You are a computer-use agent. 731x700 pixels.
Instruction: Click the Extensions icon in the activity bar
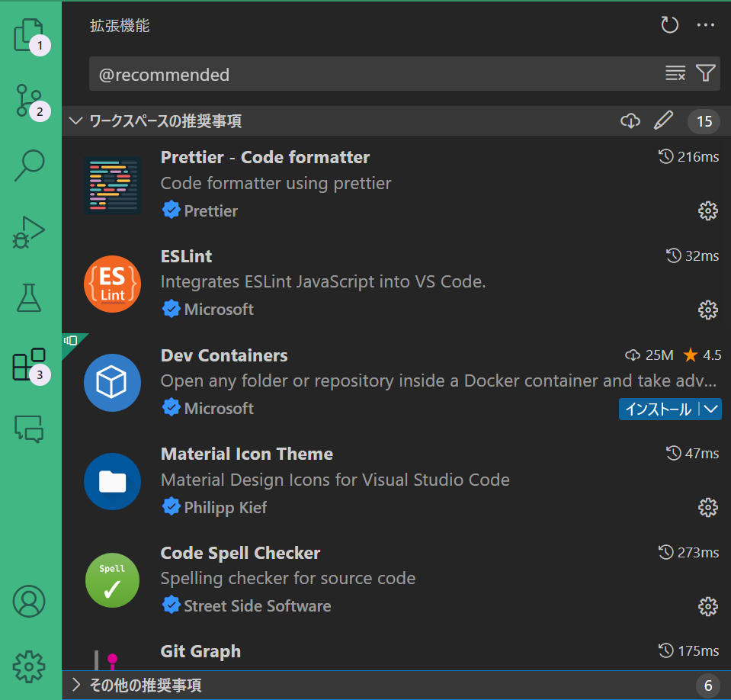[29, 364]
